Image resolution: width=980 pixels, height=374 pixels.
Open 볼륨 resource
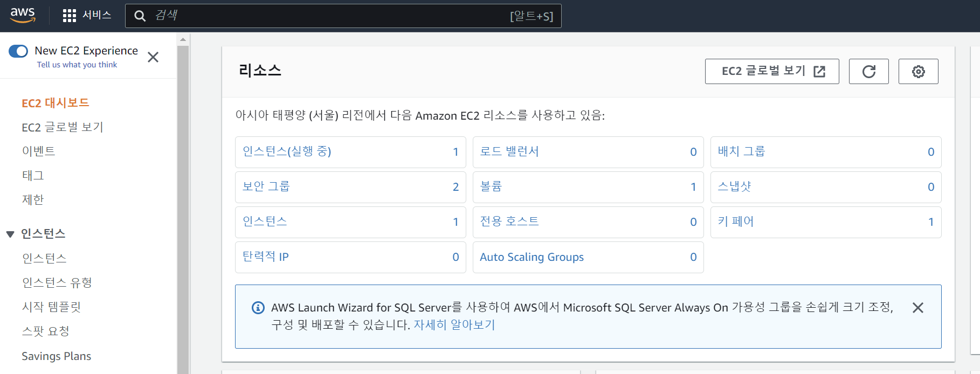click(x=491, y=186)
